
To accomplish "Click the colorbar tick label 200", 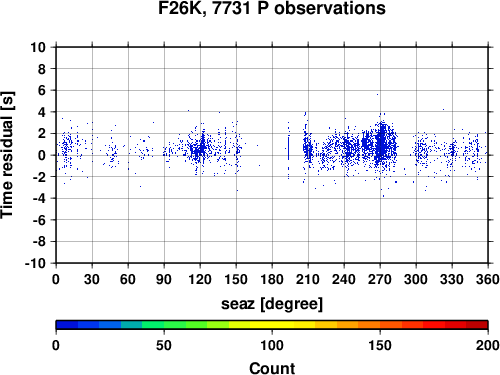I will (488, 345).
